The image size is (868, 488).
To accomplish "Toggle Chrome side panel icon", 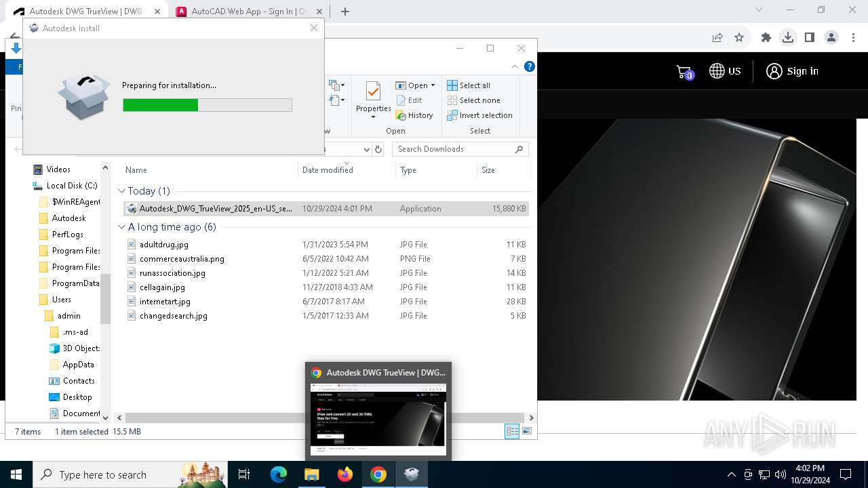I will [x=810, y=38].
